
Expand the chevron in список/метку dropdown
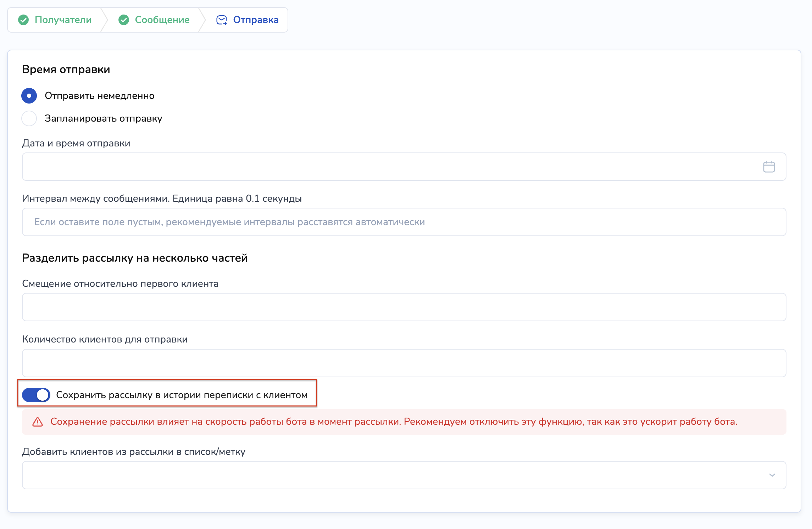[x=772, y=475]
